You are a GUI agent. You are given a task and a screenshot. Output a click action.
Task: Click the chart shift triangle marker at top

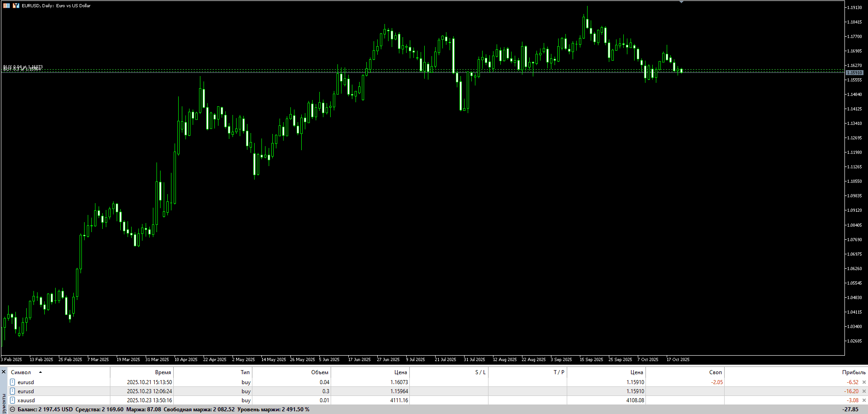click(x=681, y=2)
